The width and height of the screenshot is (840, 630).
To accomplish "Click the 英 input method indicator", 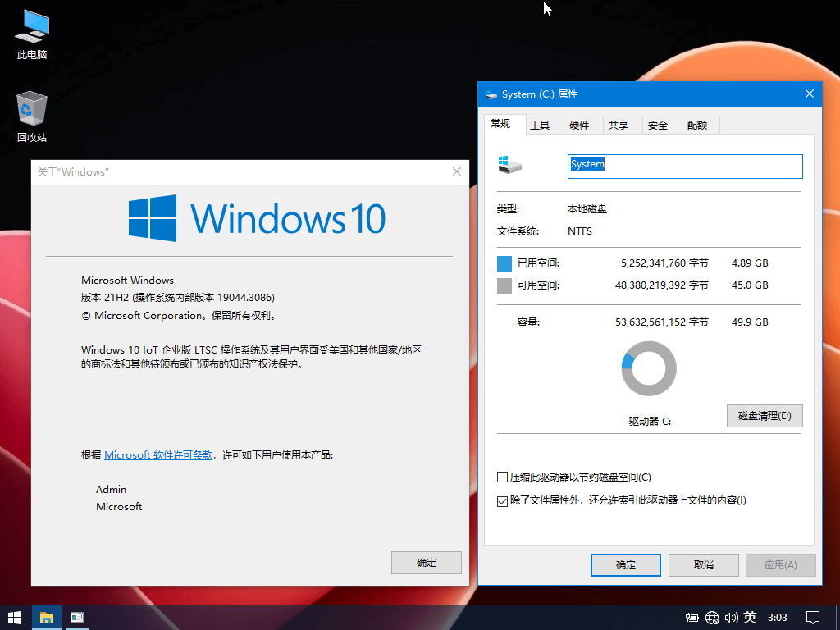I will tap(750, 618).
